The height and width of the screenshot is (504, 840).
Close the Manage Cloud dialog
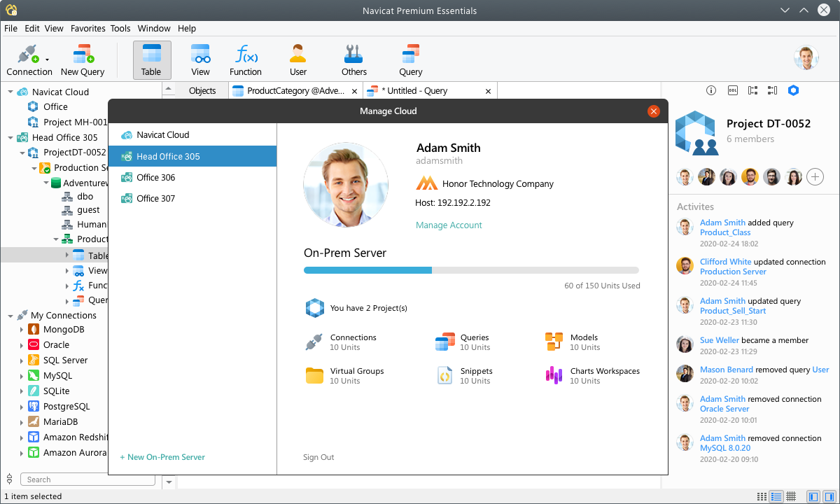pos(654,111)
